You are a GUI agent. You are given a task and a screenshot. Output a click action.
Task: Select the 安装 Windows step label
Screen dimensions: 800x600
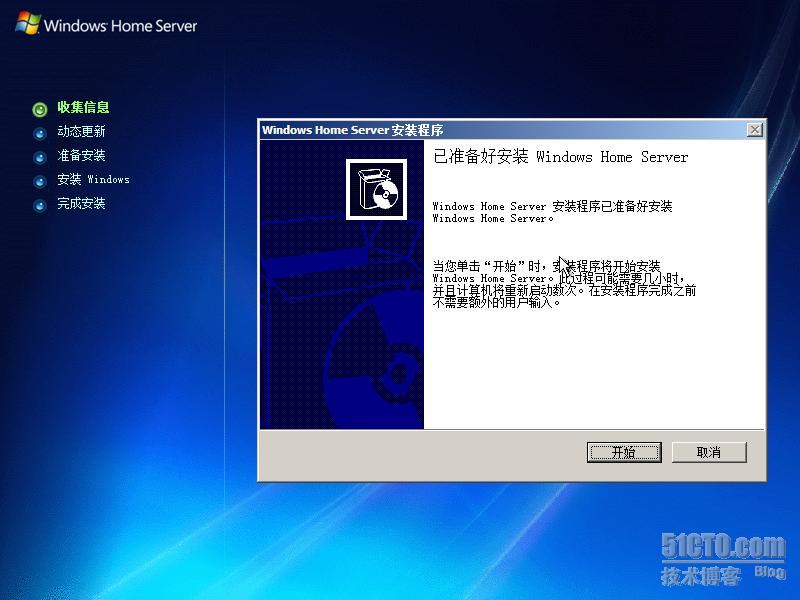coord(93,179)
